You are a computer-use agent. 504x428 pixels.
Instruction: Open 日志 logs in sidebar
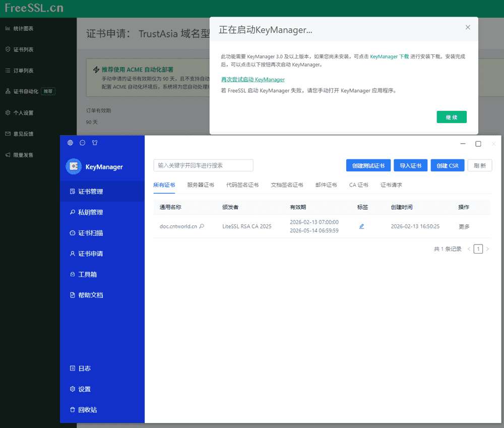(x=84, y=369)
